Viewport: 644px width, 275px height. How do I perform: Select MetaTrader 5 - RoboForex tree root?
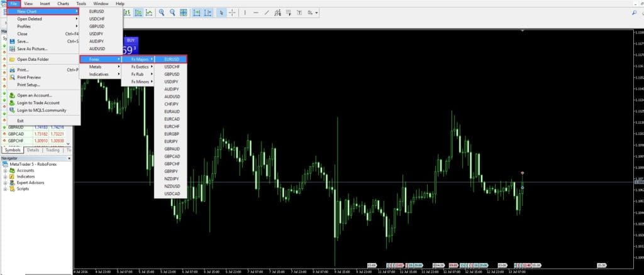pyautogui.click(x=33, y=164)
